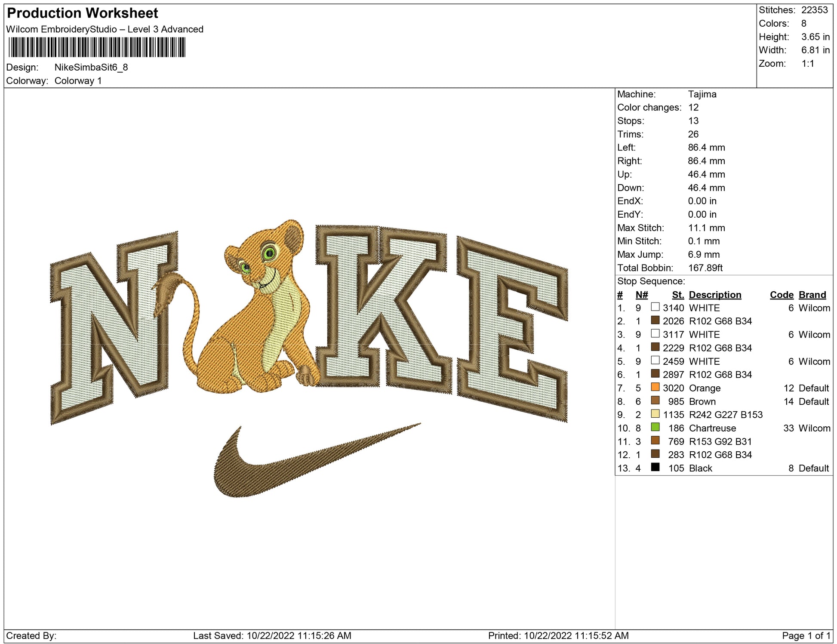Viewport: 837px width, 644px height.
Task: Click the Brand column header
Action: [x=812, y=295]
